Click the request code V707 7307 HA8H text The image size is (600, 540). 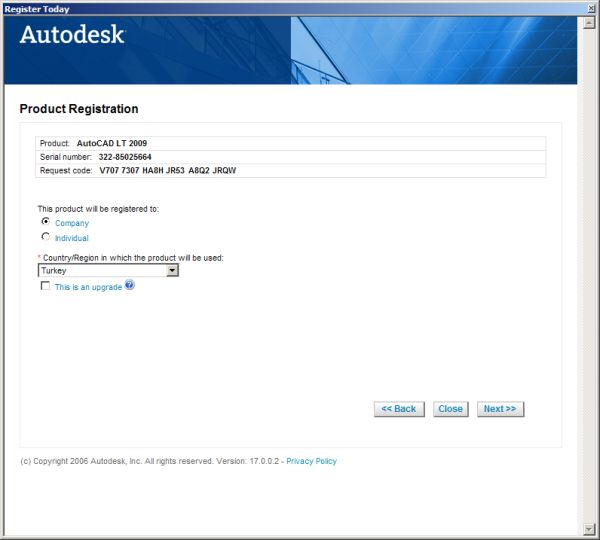click(x=168, y=171)
